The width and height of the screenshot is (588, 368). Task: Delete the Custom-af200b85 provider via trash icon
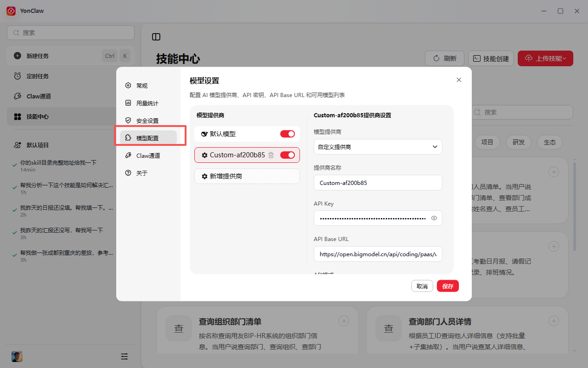pos(271,155)
